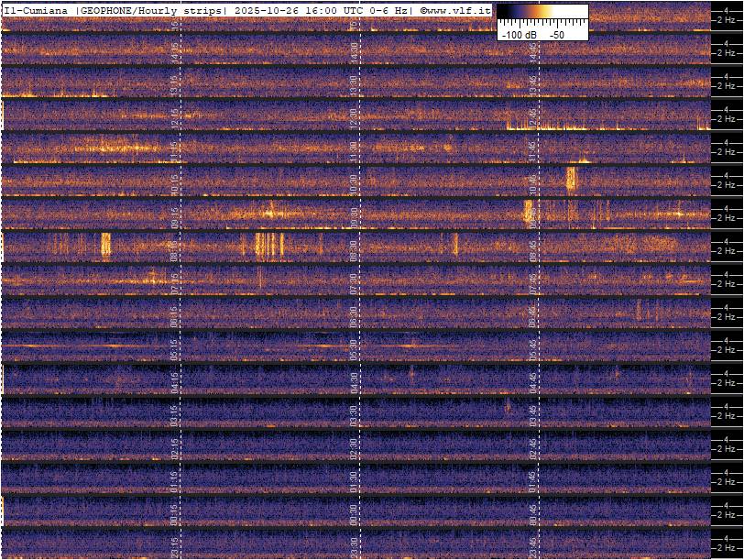Click the 02:15 time marker

tap(175, 445)
